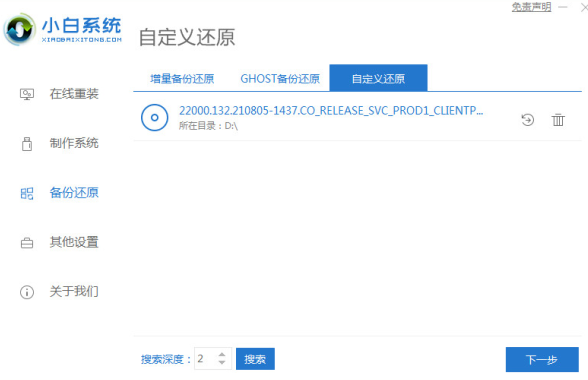Delete the 22000.132 image using trash icon

point(558,120)
